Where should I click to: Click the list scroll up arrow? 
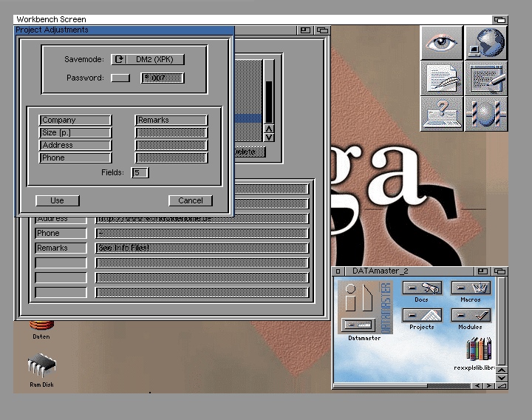pos(269,127)
